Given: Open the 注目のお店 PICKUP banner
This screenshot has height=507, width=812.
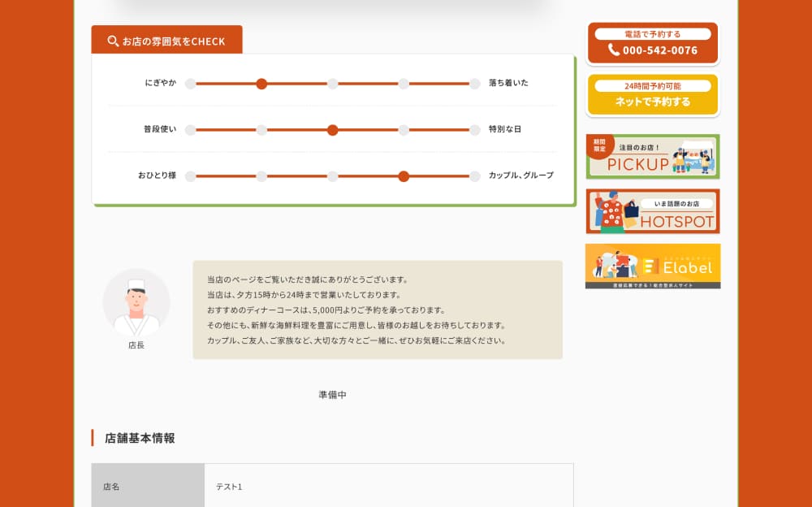Looking at the screenshot, I should pyautogui.click(x=651, y=157).
